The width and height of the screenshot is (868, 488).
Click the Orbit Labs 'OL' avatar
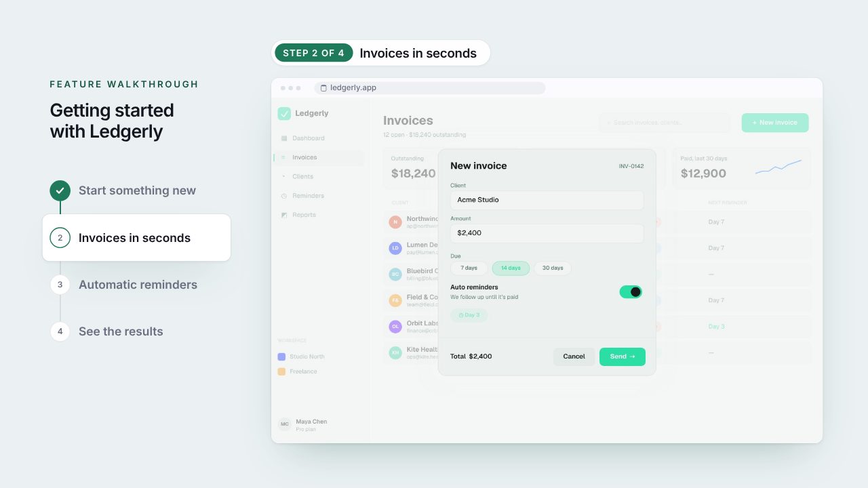pos(395,326)
